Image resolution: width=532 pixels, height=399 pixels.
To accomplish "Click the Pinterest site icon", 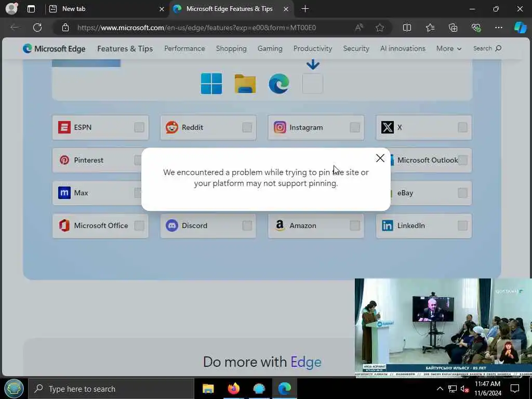I will click(64, 160).
